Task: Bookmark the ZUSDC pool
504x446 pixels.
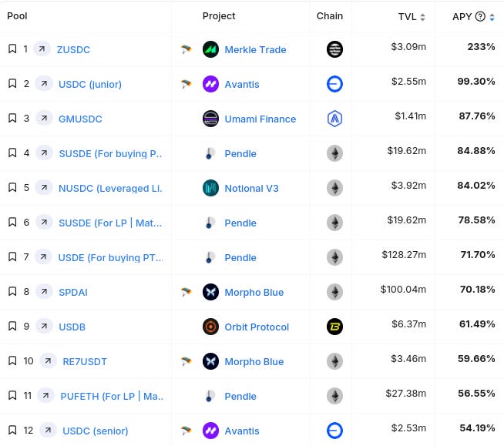Action: point(12,49)
